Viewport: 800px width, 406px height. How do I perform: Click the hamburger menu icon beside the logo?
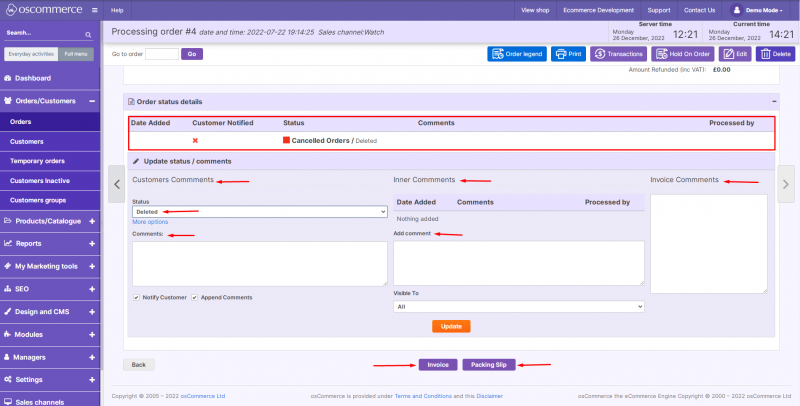(93, 9)
